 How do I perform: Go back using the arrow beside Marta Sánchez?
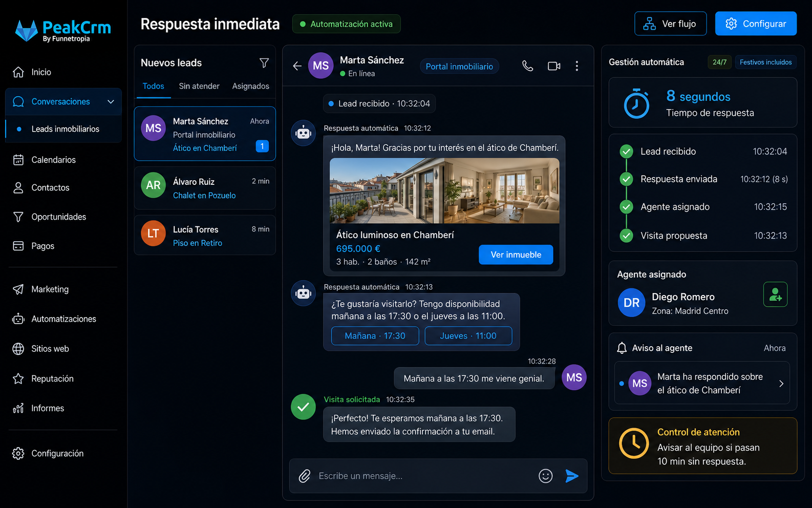(x=297, y=66)
